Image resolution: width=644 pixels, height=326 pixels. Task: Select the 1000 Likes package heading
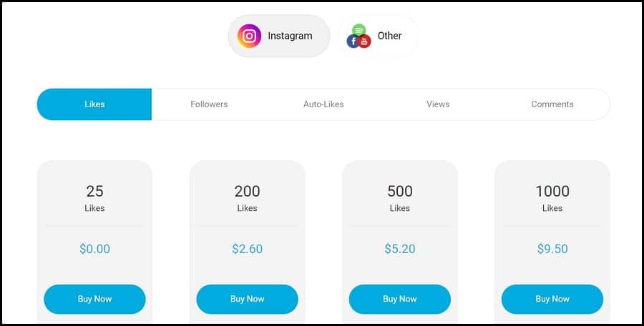[552, 198]
